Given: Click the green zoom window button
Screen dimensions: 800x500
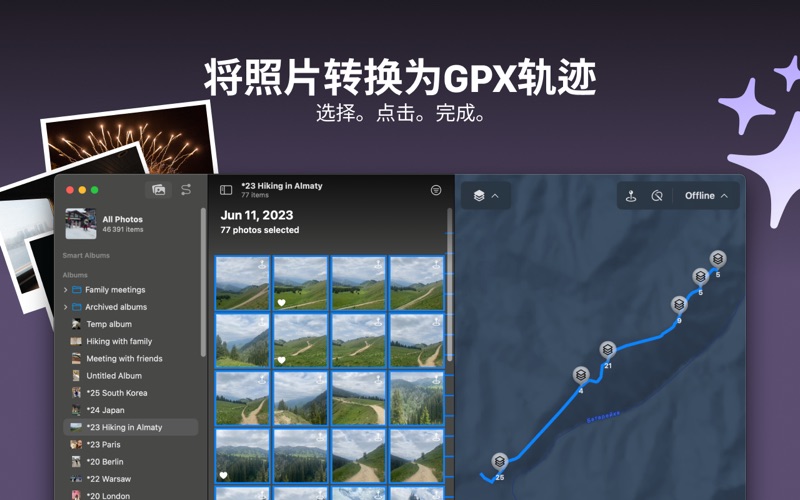Looking at the screenshot, I should pyautogui.click(x=94, y=190).
